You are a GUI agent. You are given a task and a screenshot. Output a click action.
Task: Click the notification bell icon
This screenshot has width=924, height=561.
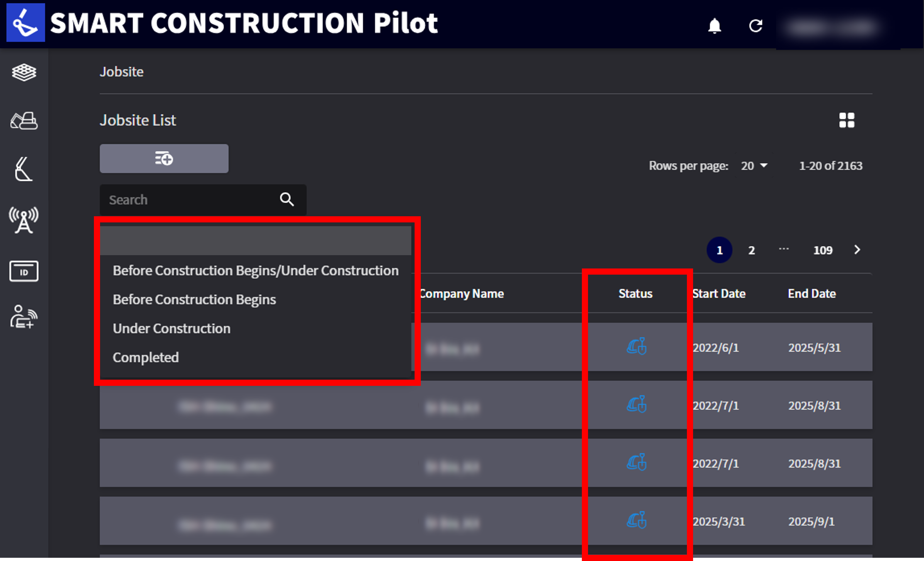pyautogui.click(x=714, y=26)
